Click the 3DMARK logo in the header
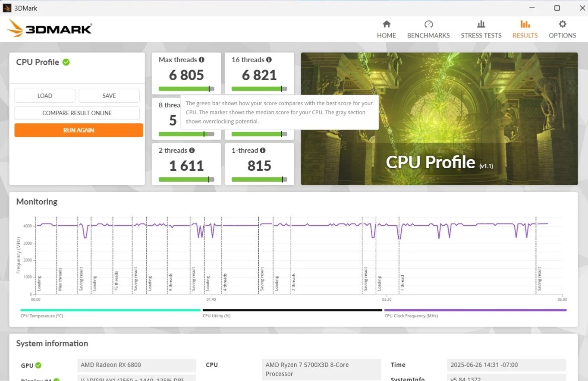 49,28
